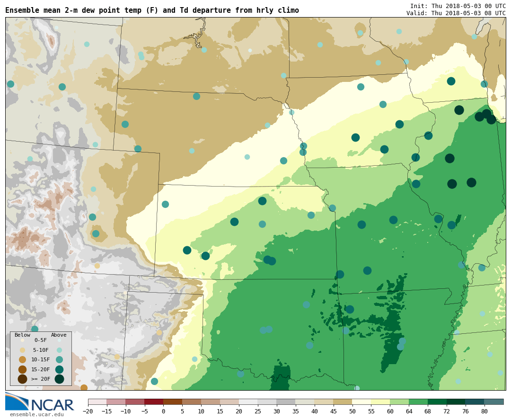Pick the colorbar swatch between 15 and 20

pyautogui.click(x=229, y=402)
